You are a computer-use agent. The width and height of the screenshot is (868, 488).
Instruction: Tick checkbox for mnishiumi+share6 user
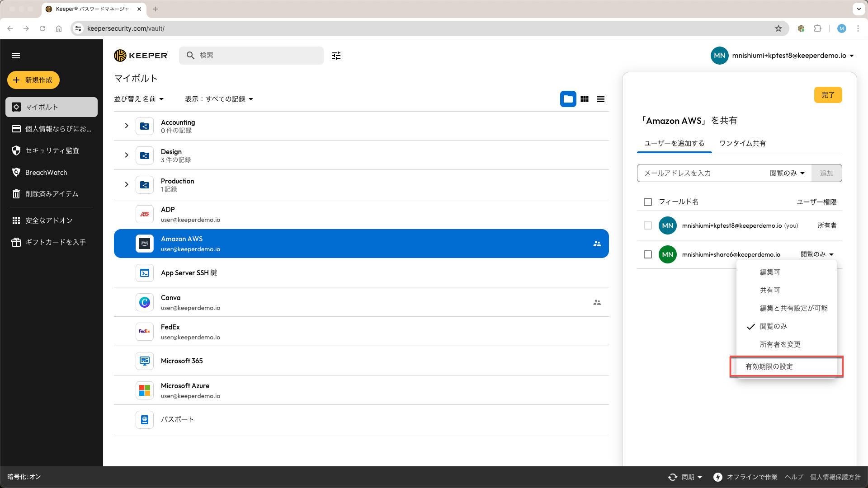point(648,254)
